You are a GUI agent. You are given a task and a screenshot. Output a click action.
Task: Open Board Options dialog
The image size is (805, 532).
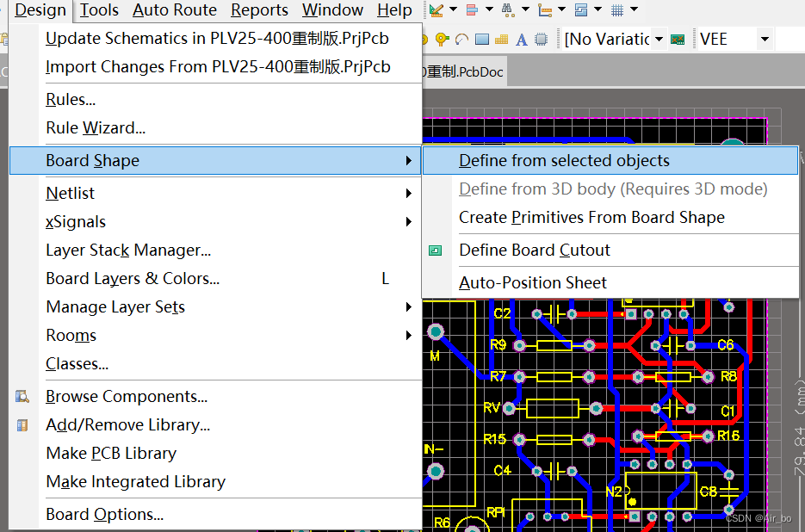tap(104, 514)
